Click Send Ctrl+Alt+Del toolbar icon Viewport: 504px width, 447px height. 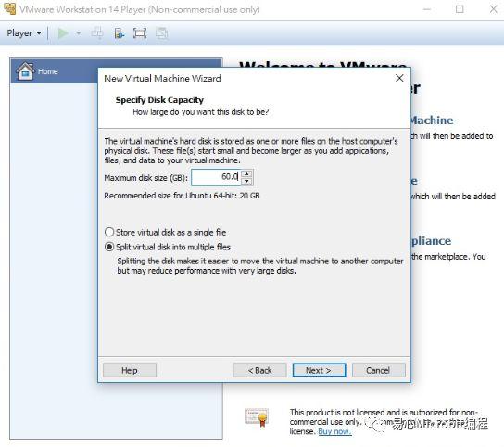coord(97,33)
